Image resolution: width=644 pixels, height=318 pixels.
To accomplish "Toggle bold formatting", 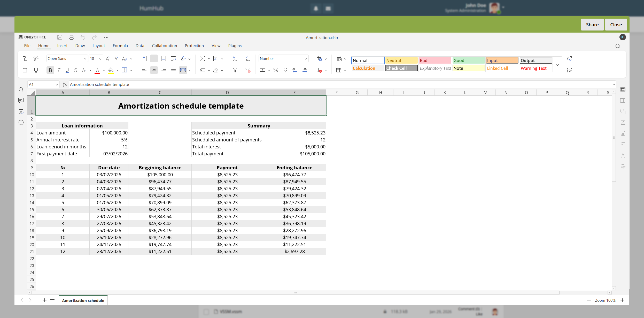I will [x=50, y=70].
